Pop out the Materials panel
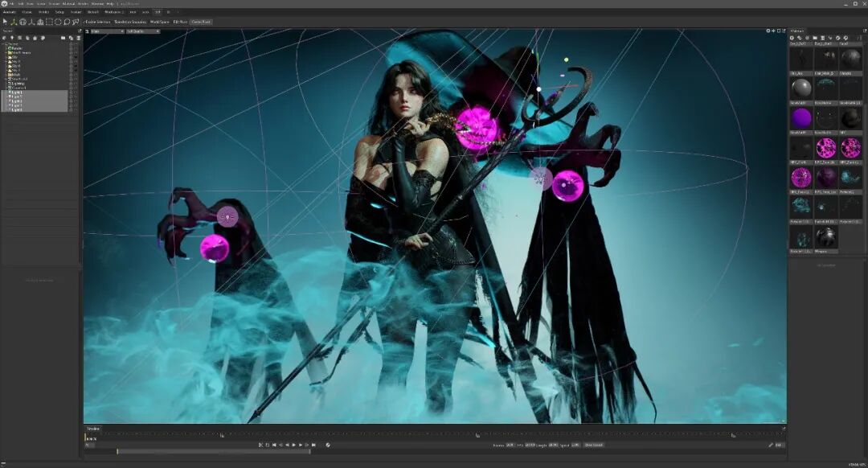The image size is (868, 468). point(864,31)
